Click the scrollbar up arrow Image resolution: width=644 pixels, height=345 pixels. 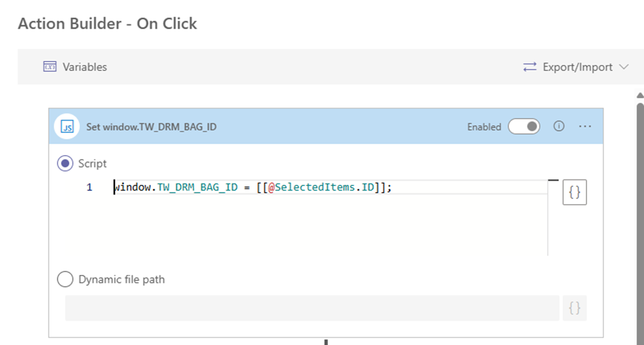640,96
